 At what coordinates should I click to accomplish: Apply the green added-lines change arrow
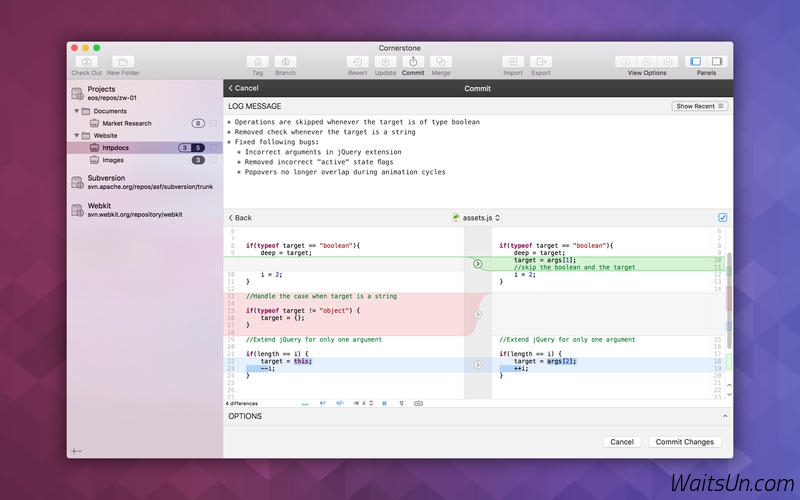[x=478, y=264]
